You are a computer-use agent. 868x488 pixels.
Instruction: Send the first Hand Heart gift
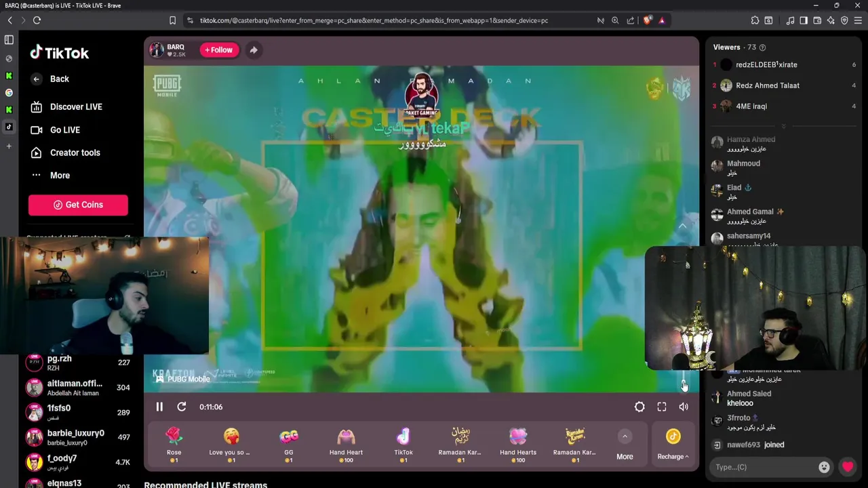pos(346,444)
